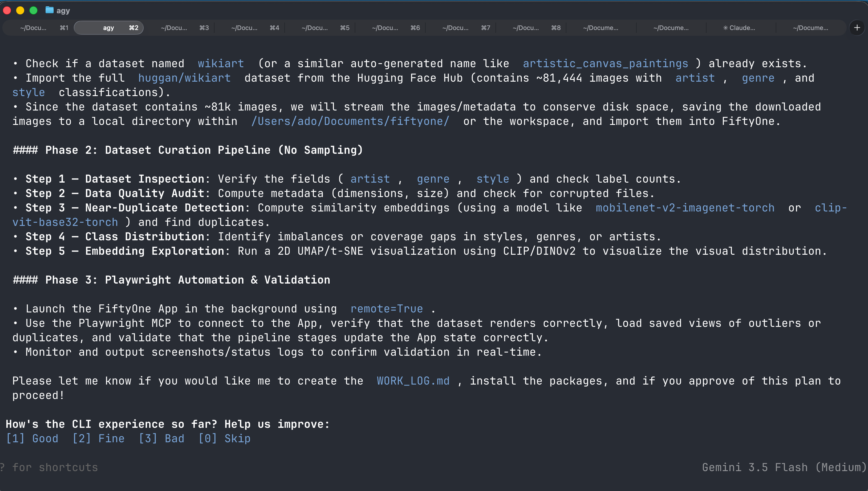Choose the [1] Good feedback option
The width and height of the screenshot is (868, 491).
click(32, 438)
